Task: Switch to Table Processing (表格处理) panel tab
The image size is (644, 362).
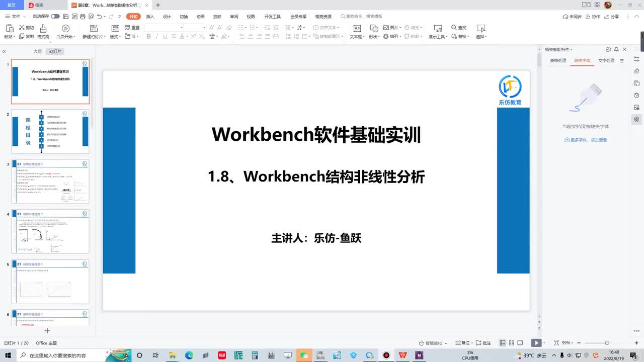Action: pyautogui.click(x=558, y=60)
